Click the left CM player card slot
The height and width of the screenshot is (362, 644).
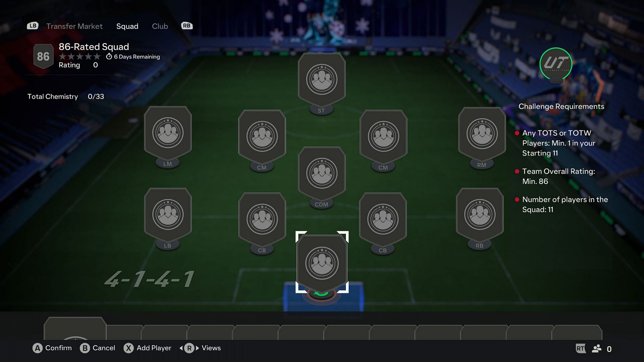pyautogui.click(x=262, y=135)
